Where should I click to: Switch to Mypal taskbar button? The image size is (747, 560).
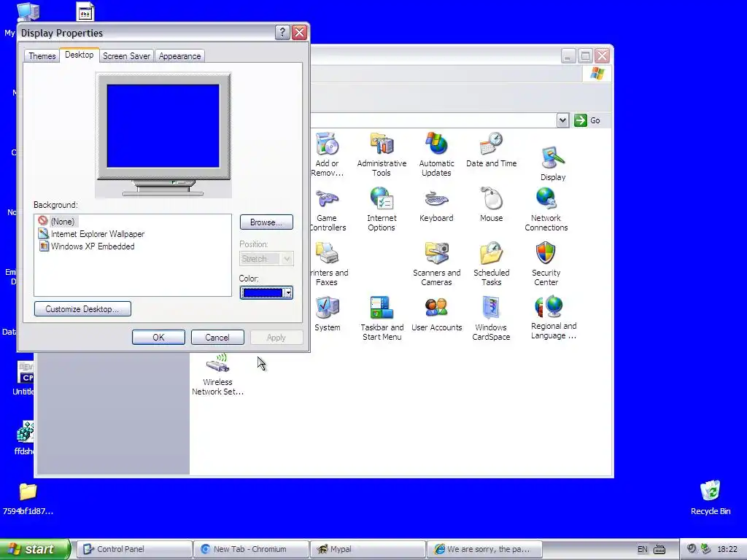point(368,549)
